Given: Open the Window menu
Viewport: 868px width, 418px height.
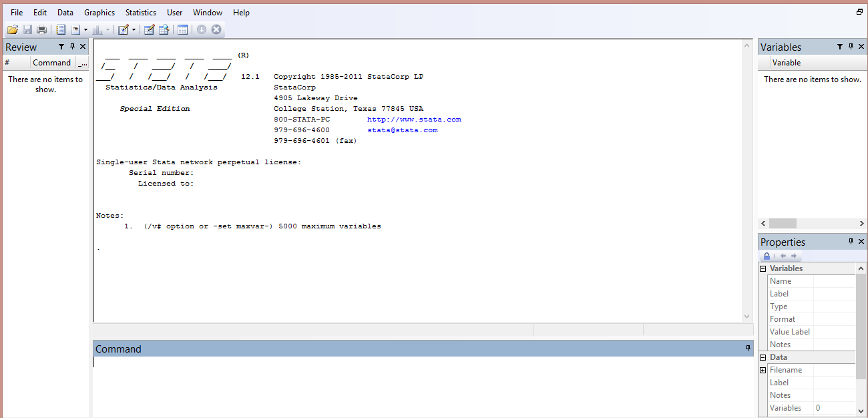Looking at the screenshot, I should point(208,13).
